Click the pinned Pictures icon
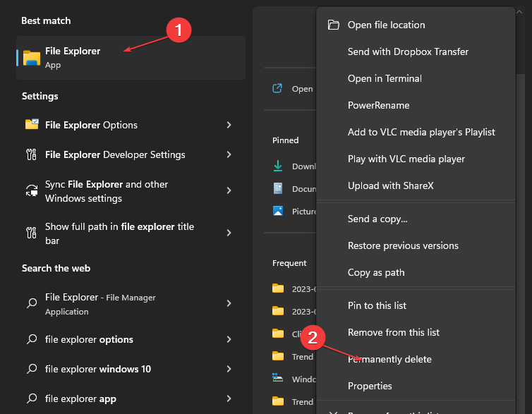 pyautogui.click(x=278, y=211)
